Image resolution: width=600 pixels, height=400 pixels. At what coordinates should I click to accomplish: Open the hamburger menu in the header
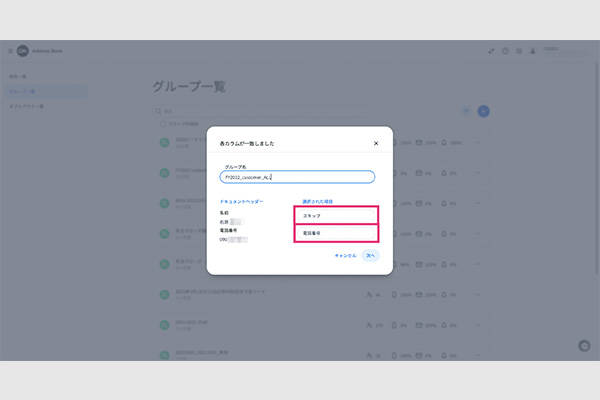coord(10,51)
